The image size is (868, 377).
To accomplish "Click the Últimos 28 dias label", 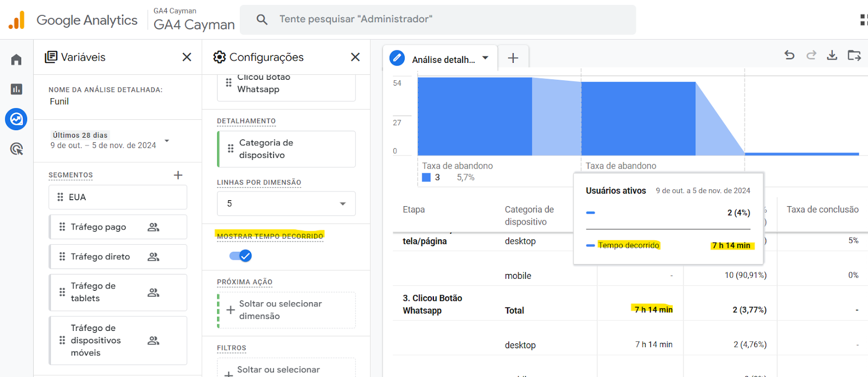I will click(80, 135).
